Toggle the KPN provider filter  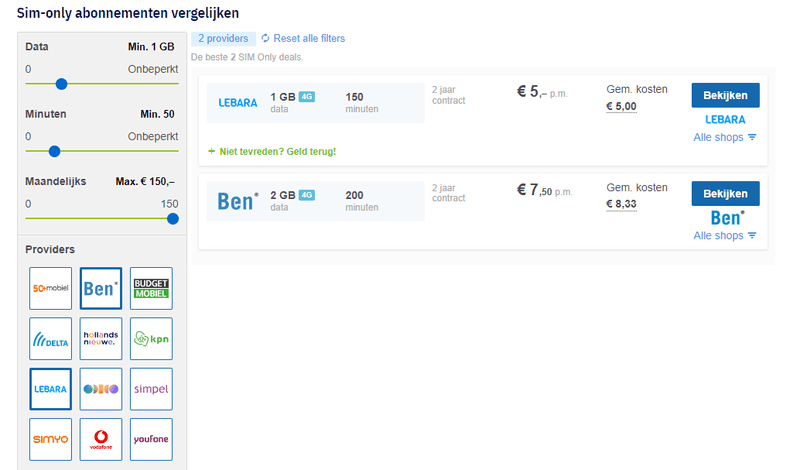(151, 339)
